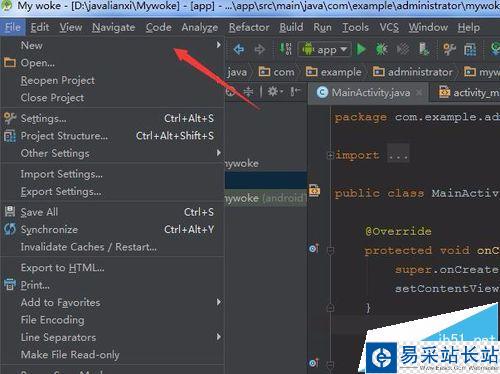Open the project panel gear settings
500x374 pixels.
pos(275,91)
